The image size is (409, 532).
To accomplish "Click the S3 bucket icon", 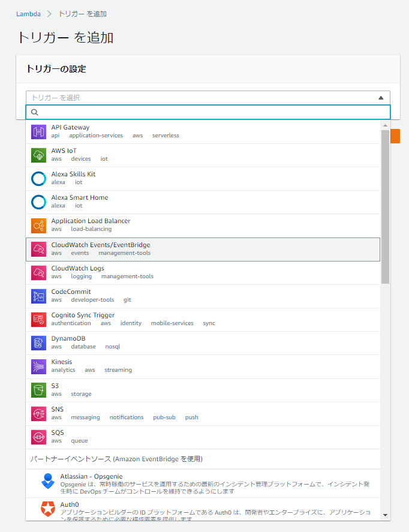I will point(38,390).
